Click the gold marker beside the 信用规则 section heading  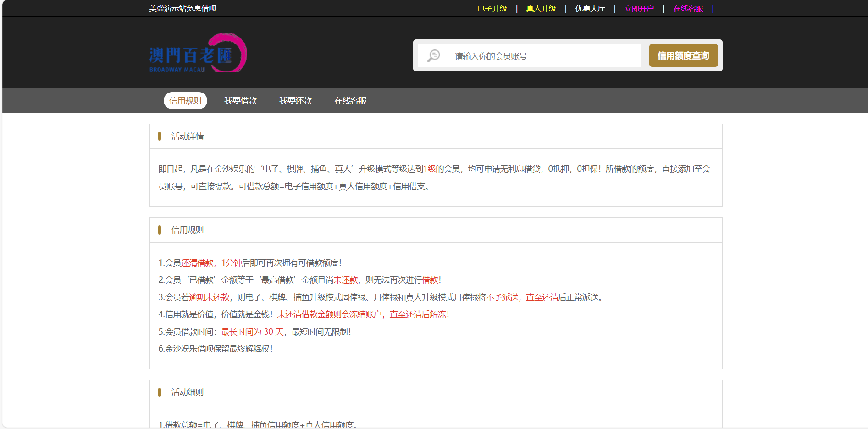pos(160,230)
